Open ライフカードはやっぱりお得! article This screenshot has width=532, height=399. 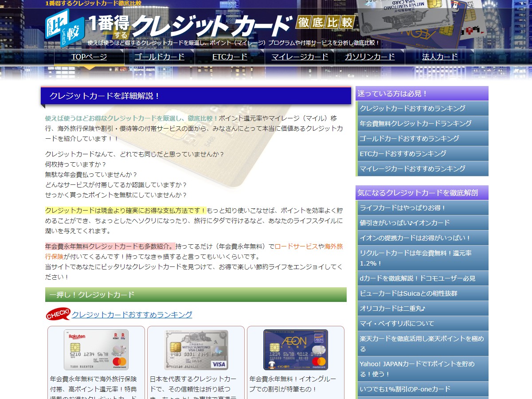422,208
